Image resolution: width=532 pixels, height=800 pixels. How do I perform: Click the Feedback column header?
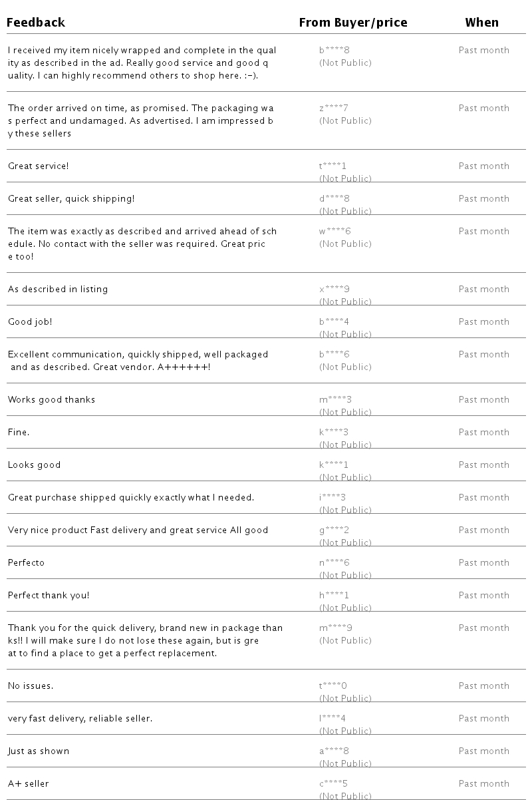click(36, 23)
